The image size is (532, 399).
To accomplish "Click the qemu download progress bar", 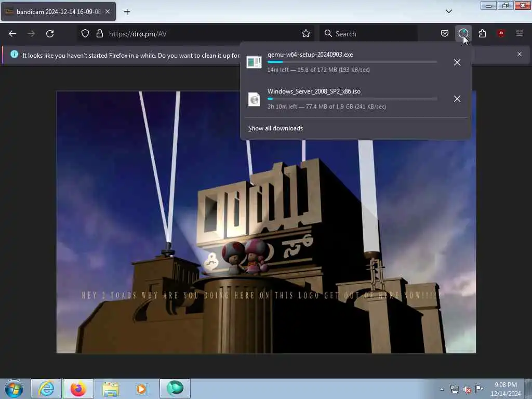I will click(x=352, y=62).
